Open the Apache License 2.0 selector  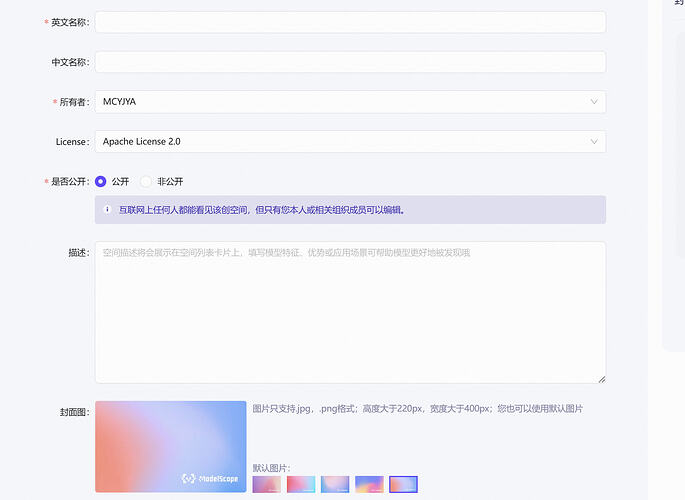350,141
